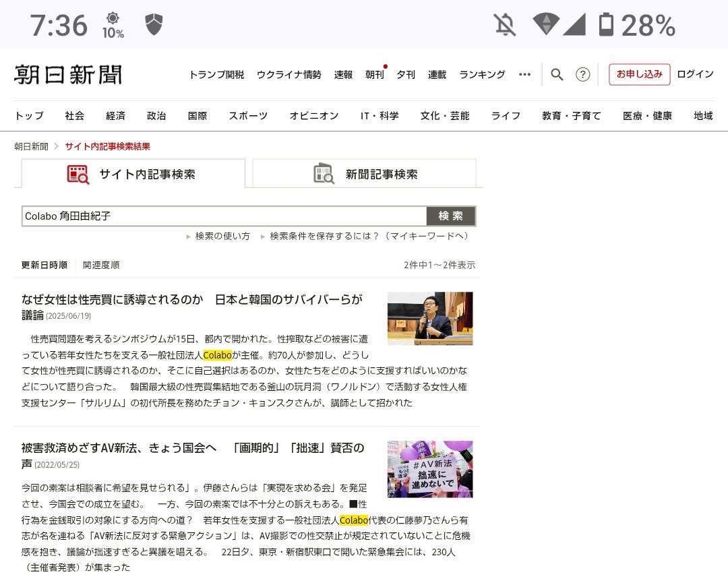
Task: Tap the brightness 10% indicator
Action: (113, 26)
